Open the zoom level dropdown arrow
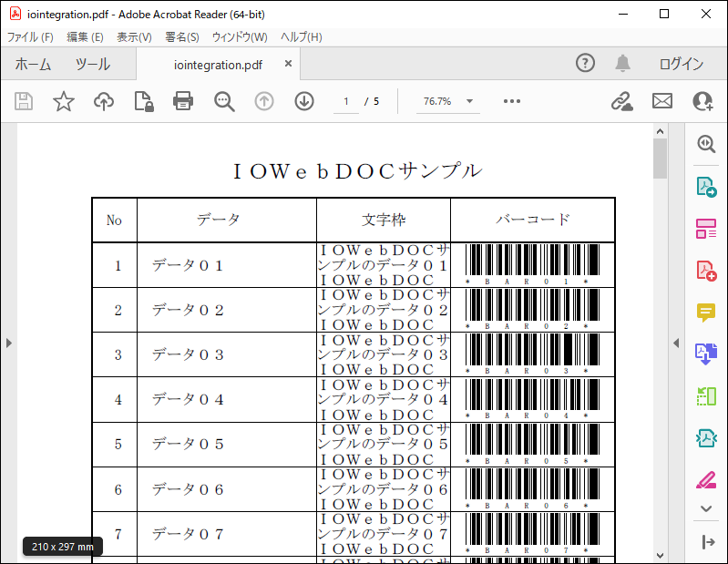 [469, 101]
